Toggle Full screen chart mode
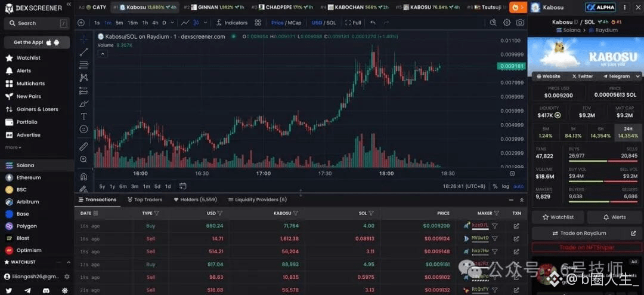 (x=353, y=23)
